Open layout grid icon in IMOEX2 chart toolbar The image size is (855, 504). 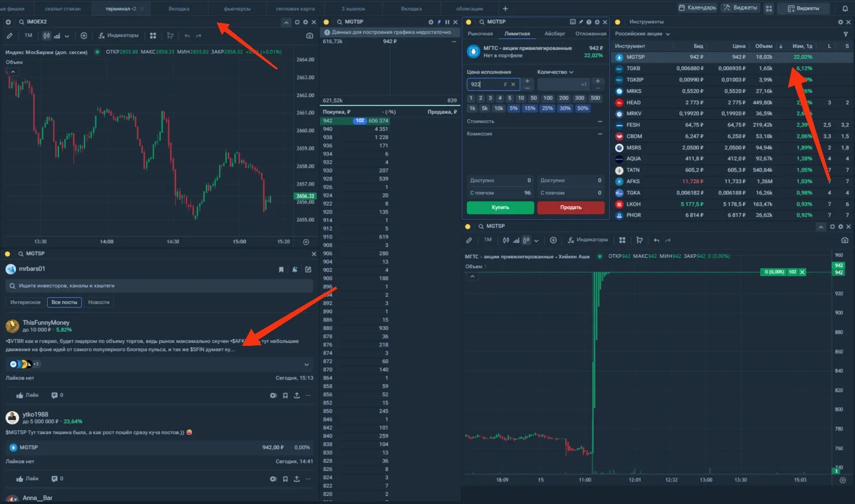pyautogui.click(x=153, y=36)
